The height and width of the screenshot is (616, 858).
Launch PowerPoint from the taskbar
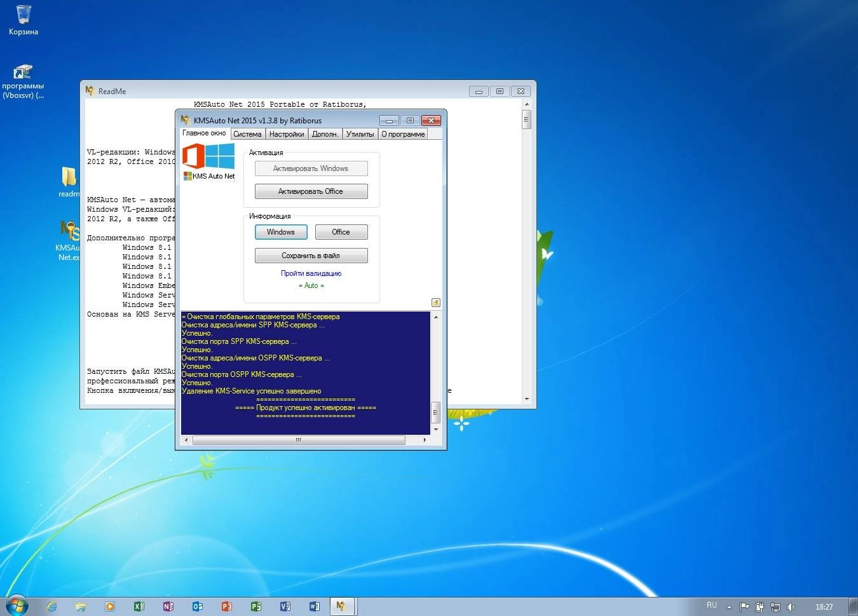pos(227,606)
